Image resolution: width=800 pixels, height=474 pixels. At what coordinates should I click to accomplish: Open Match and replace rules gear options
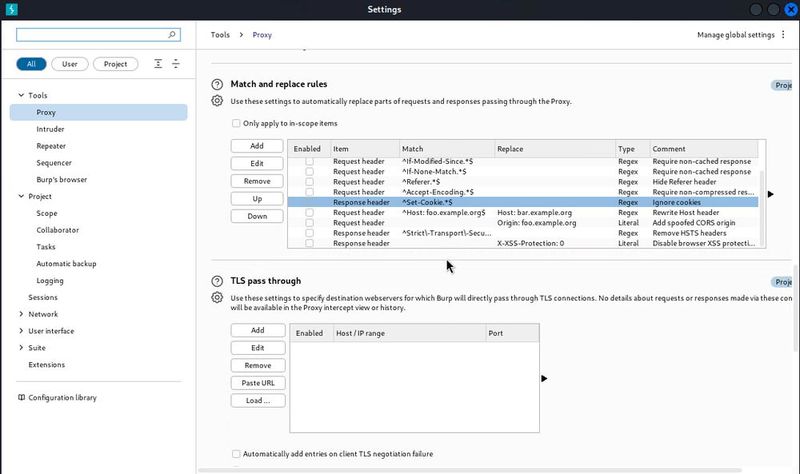[217, 101]
